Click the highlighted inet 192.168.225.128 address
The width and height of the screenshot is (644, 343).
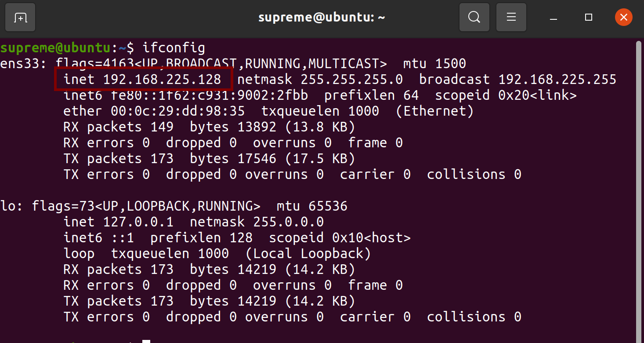click(x=143, y=80)
